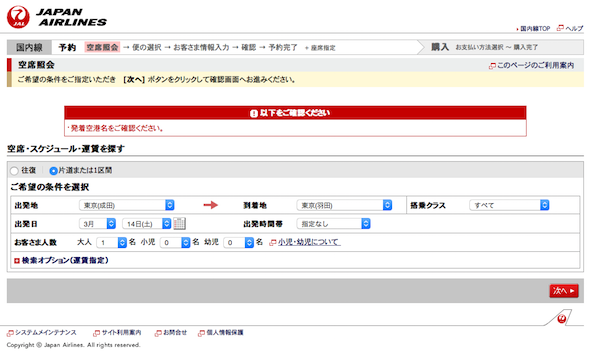The height and width of the screenshot is (363, 600).
Task: Open the 国内線TOP link
Action: click(535, 29)
